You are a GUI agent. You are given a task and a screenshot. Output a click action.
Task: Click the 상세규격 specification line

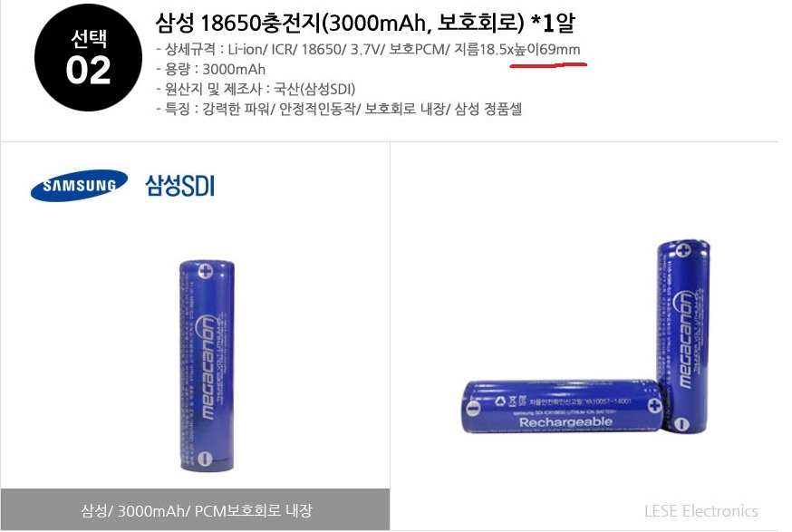(368, 50)
